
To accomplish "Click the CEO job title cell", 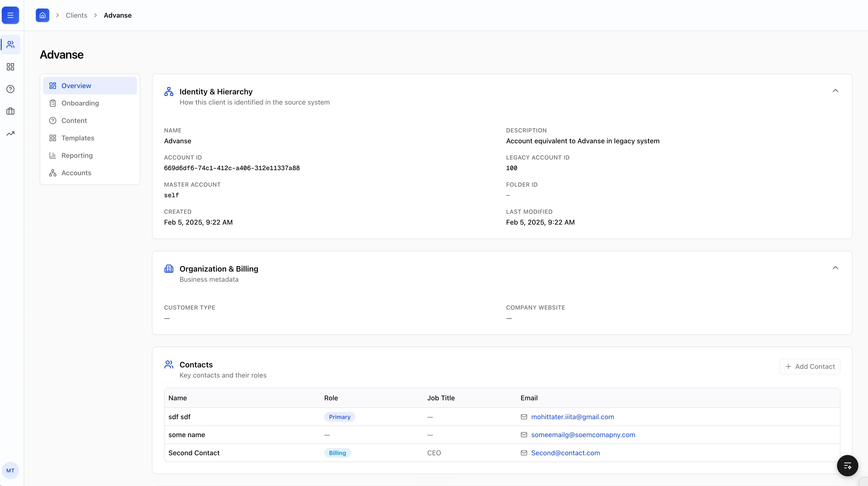I will click(434, 453).
